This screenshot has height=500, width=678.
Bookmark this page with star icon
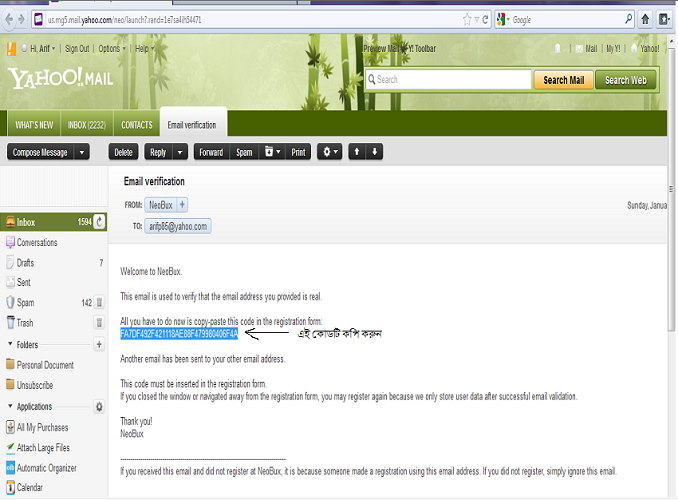(x=467, y=19)
